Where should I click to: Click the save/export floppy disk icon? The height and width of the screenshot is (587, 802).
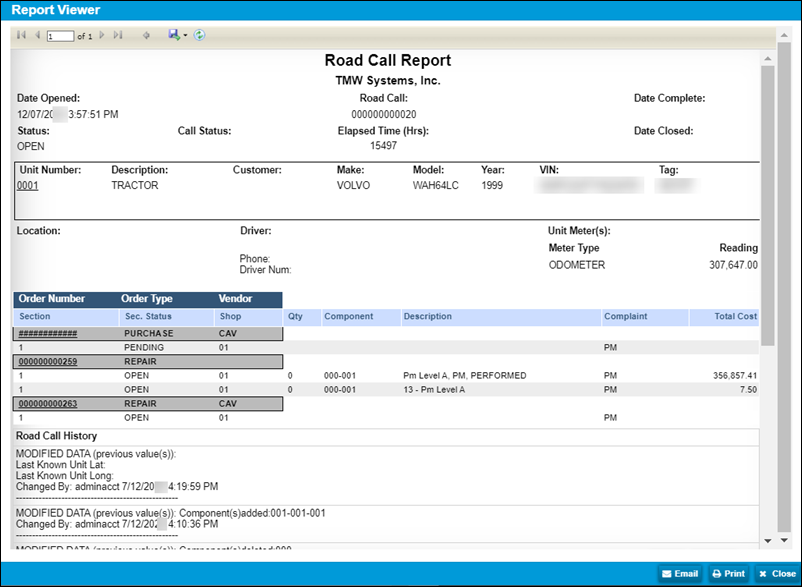tap(172, 35)
